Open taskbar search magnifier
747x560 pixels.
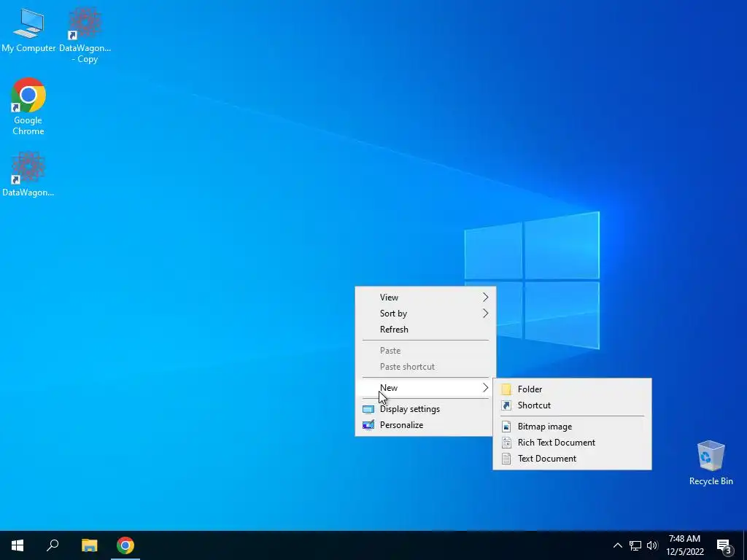[x=53, y=545]
